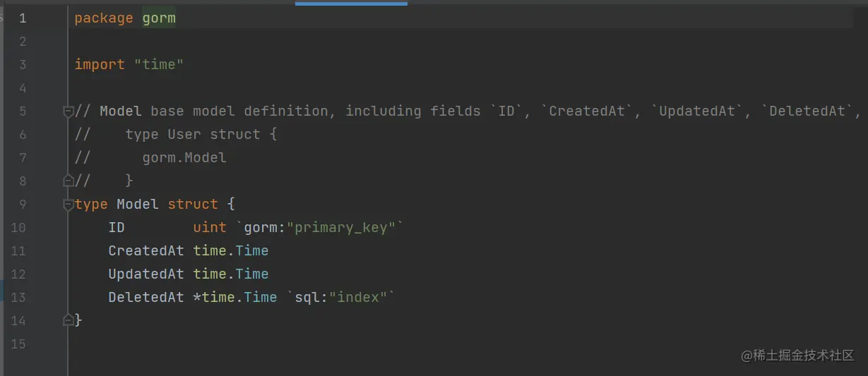
Task: Click the fold end marker at line 8
Action: pos(69,181)
